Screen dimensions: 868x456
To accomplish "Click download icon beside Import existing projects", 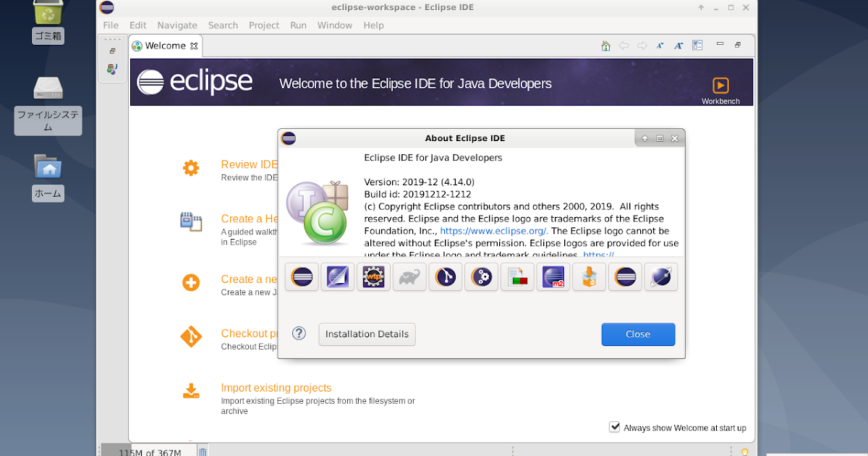I will [191, 392].
